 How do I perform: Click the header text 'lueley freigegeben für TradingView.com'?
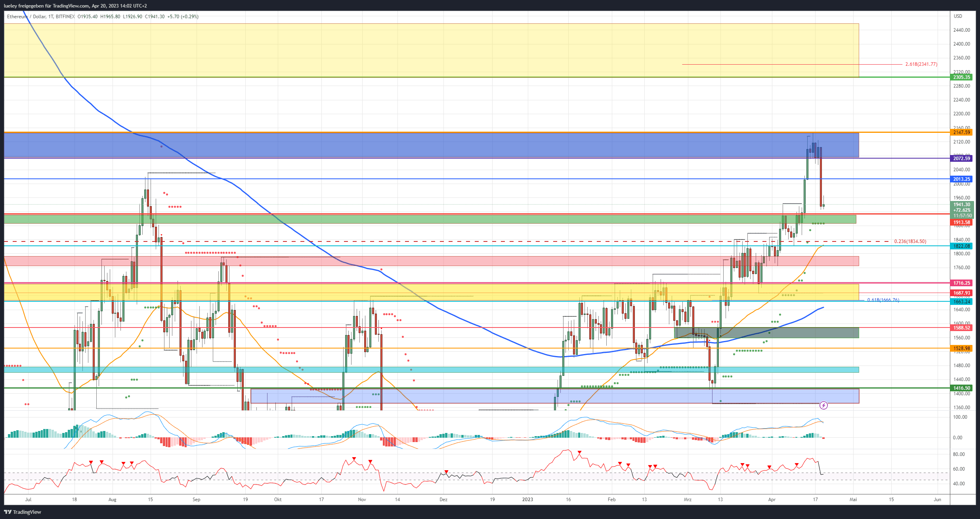(x=46, y=6)
